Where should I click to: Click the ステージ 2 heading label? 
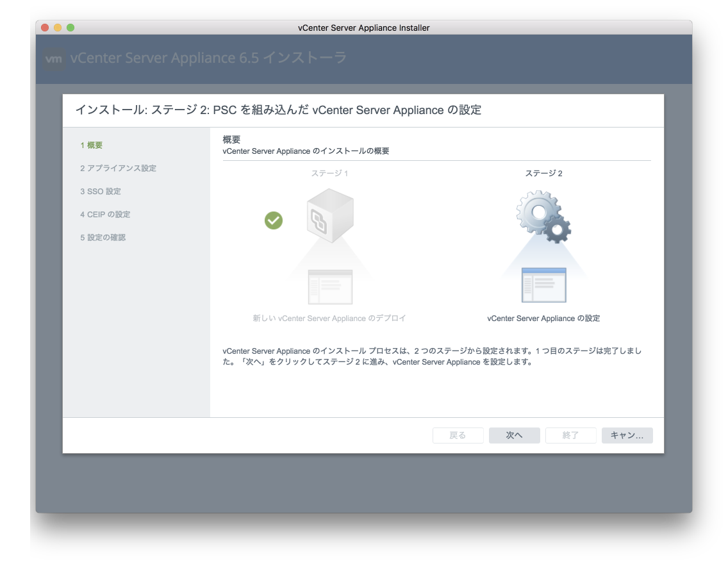pyautogui.click(x=543, y=174)
